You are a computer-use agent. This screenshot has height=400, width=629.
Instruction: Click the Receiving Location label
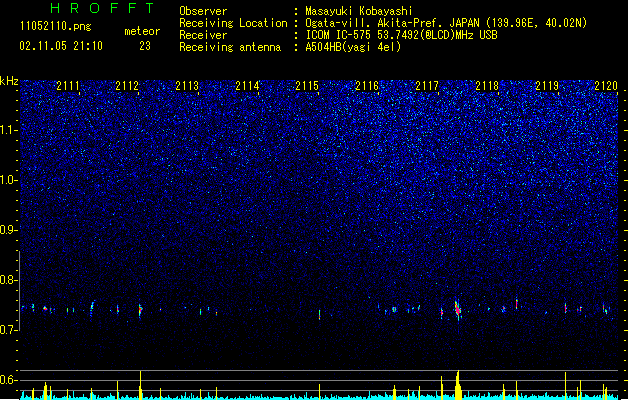tap(233, 23)
